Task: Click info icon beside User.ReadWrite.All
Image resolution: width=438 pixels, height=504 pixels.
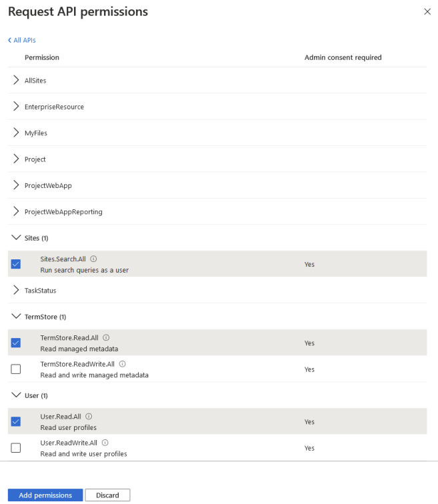Action: pyautogui.click(x=105, y=443)
